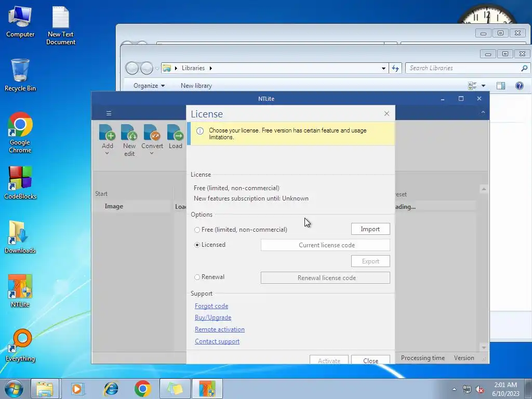Select the Licensed radio option

tap(197, 245)
